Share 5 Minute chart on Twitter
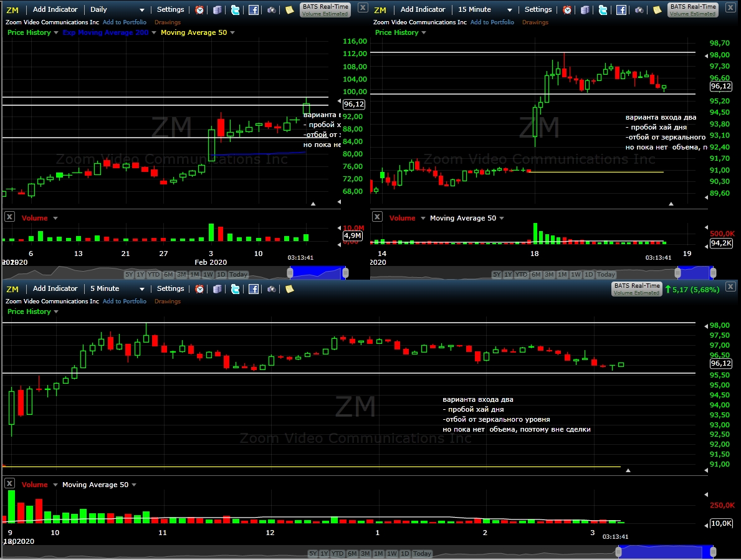 tap(235, 288)
